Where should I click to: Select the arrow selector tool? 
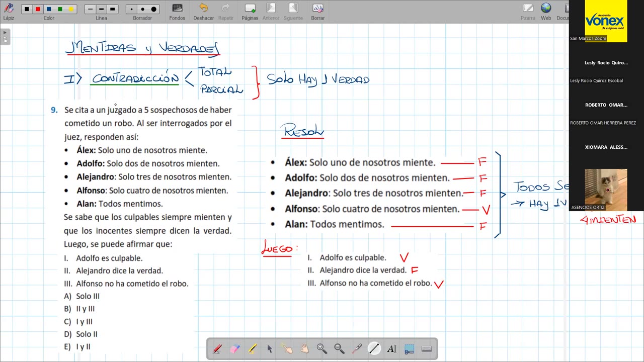pos(270,348)
